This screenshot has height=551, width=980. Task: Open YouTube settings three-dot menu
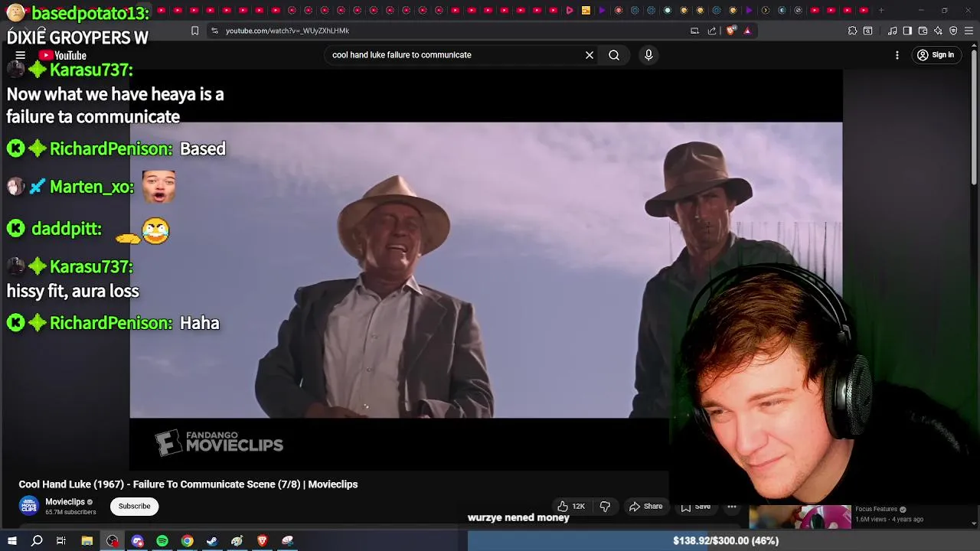click(x=897, y=55)
